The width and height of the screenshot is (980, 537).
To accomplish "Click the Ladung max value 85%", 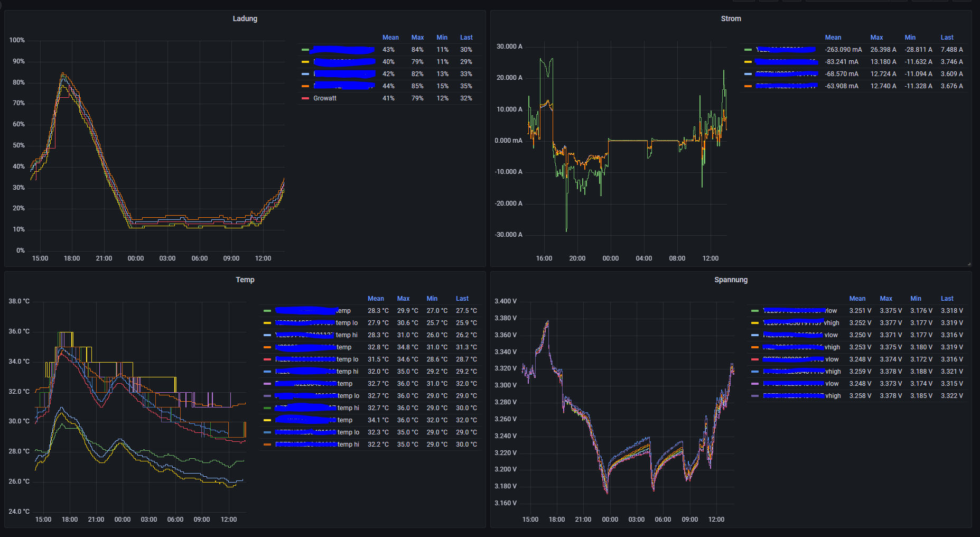I will click(417, 86).
